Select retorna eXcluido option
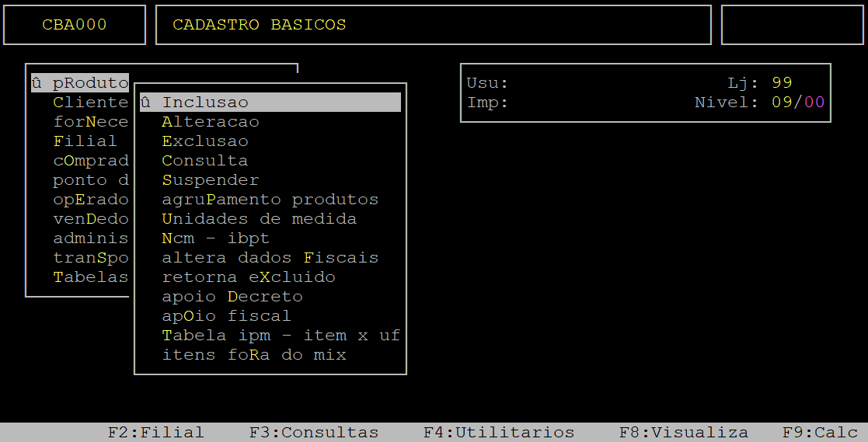The width and height of the screenshot is (868, 442). [249, 277]
